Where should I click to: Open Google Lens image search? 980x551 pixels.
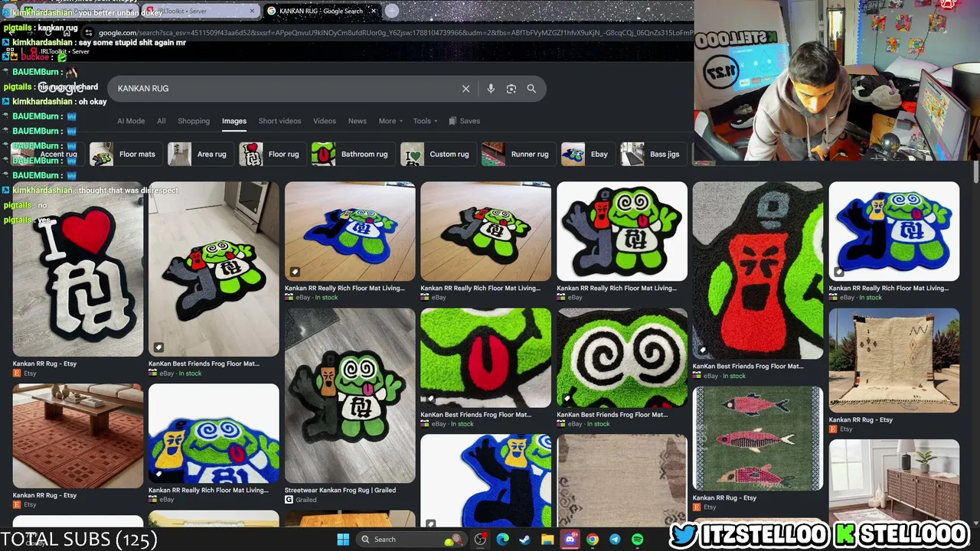[x=511, y=89]
